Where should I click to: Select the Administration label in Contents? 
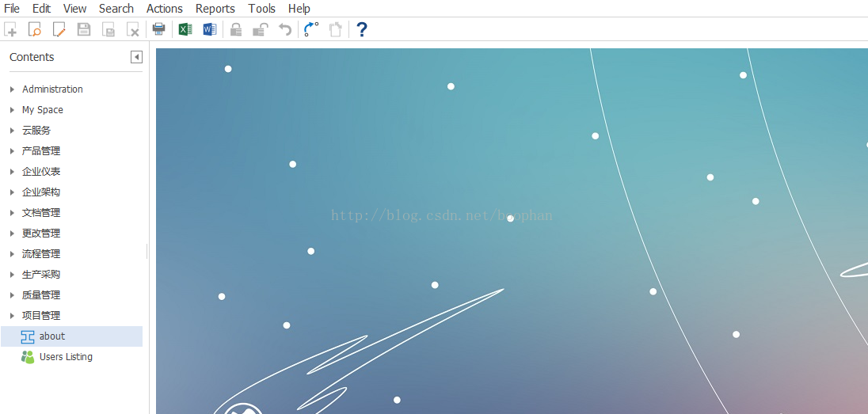52,89
